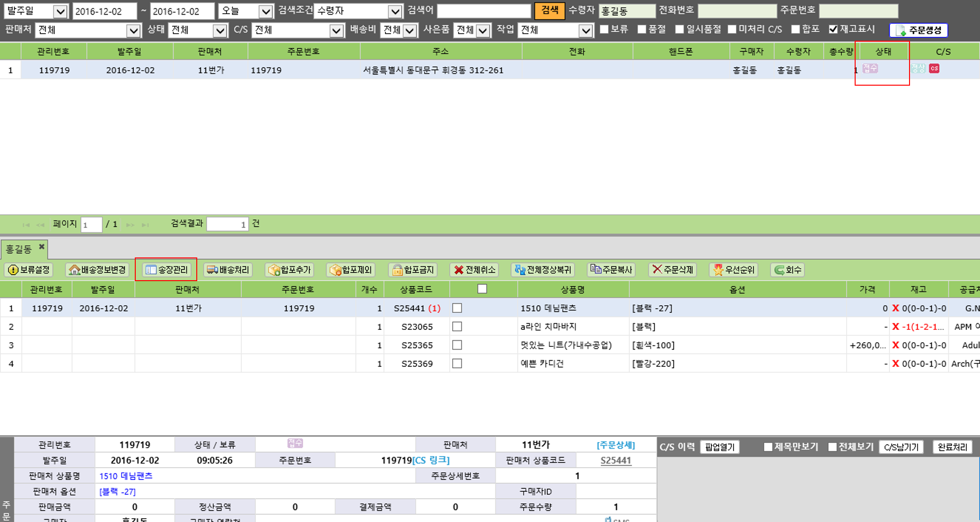Click the 합포추가 add combined package button
Viewport: 980px width, 522px height.
289,270
